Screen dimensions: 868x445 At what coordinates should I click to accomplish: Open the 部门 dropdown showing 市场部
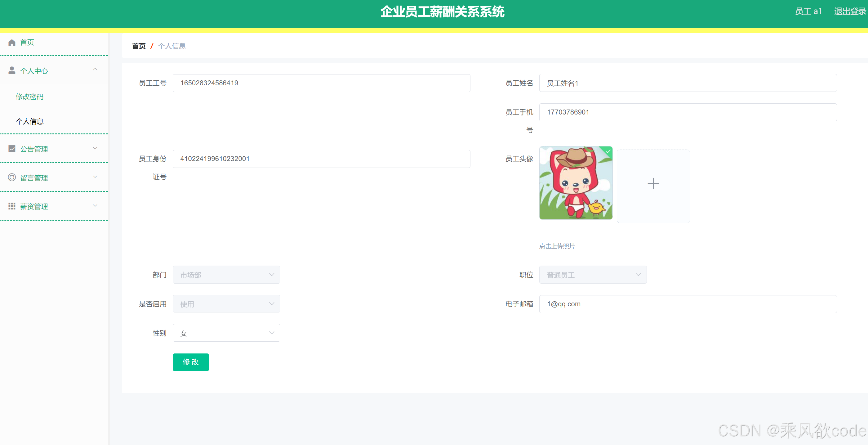pos(226,275)
